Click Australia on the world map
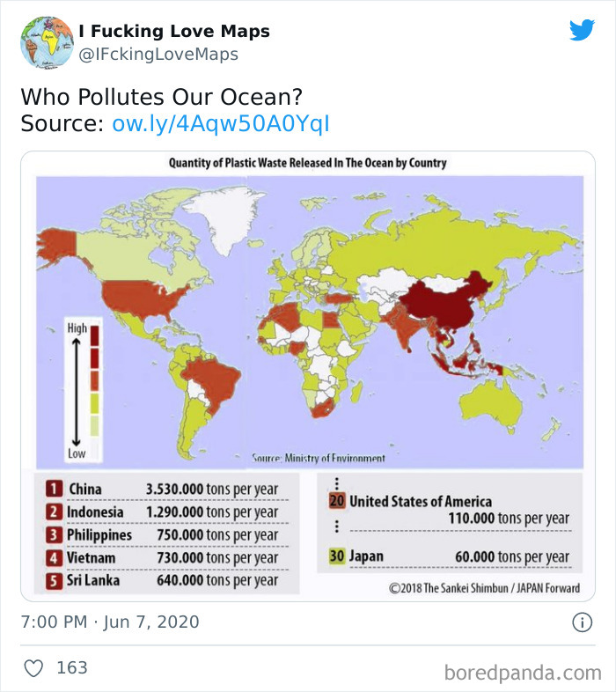Screen dimensions: 616x692 (492, 404)
